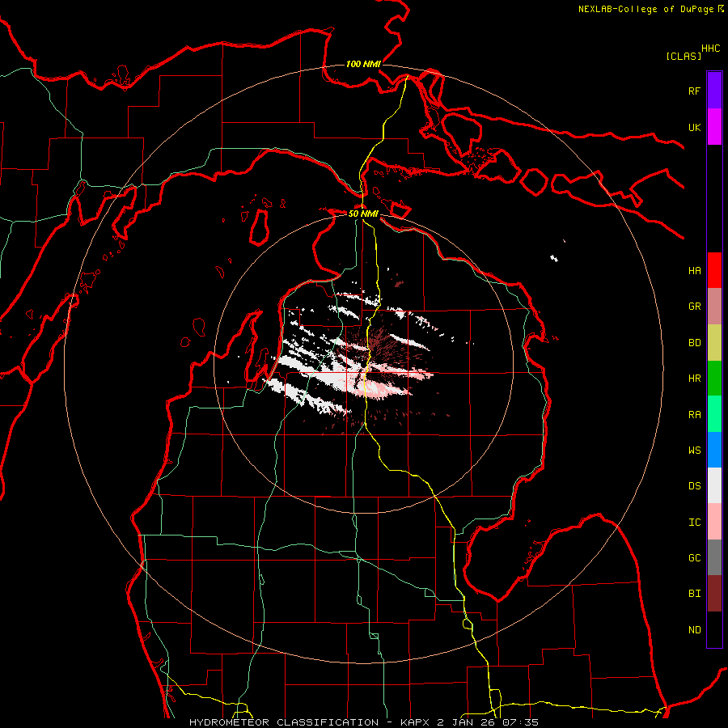728x728 pixels.
Task: Click the RF purple legend swatch
Action: click(x=714, y=91)
